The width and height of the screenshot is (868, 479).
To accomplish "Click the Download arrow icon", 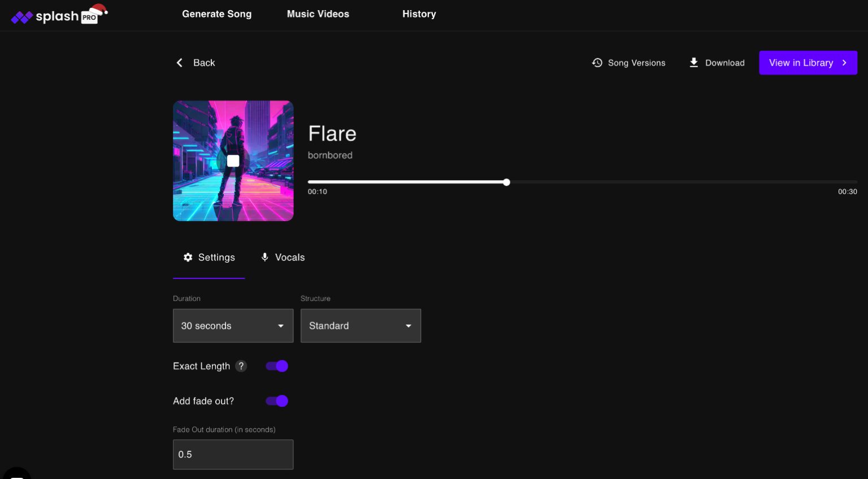I will 693,63.
